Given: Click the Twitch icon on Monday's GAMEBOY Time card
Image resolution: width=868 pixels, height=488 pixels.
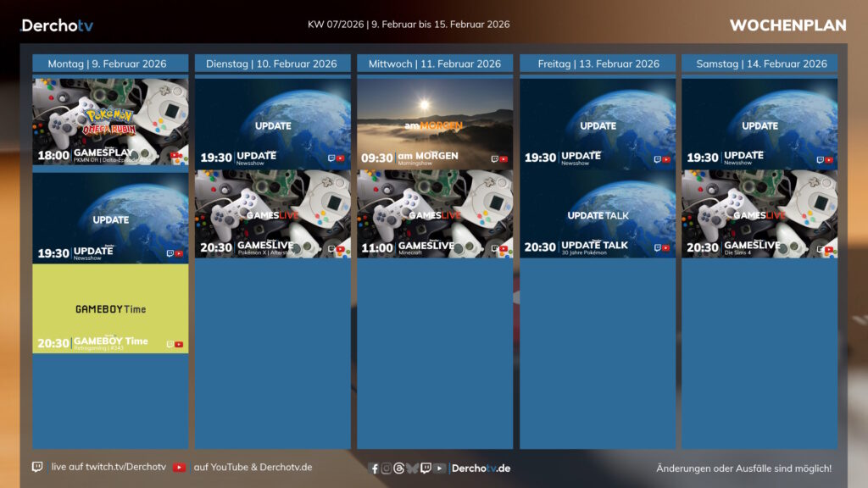Looking at the screenshot, I should pyautogui.click(x=170, y=345).
